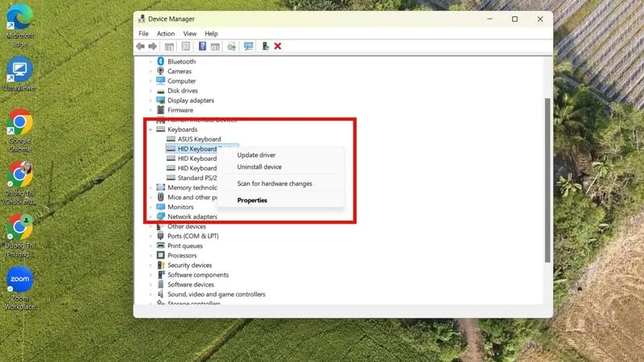Image resolution: width=644 pixels, height=362 pixels.
Task: Choose Update driver from the context menu
Action: [256, 155]
